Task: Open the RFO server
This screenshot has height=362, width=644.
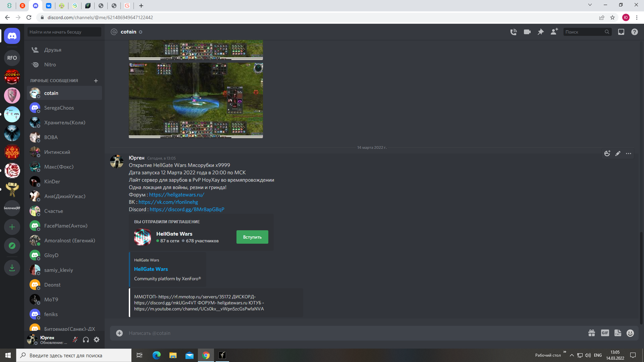Action: [12, 58]
